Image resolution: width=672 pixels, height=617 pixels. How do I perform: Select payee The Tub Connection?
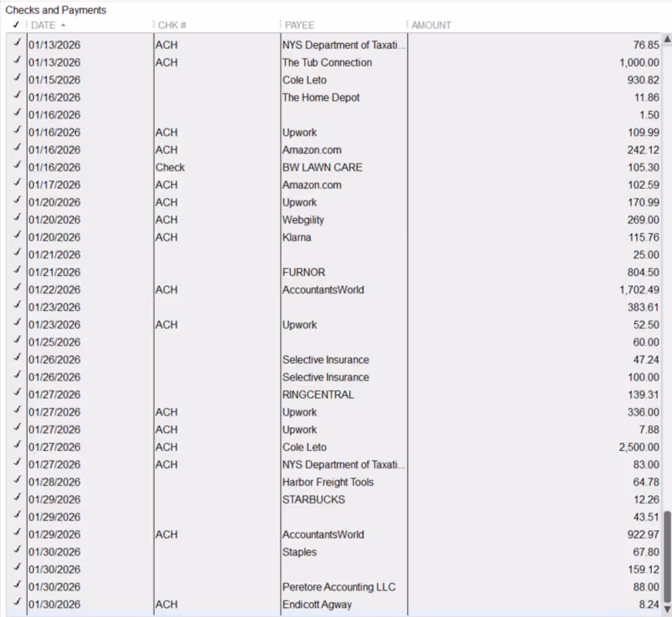[327, 62]
